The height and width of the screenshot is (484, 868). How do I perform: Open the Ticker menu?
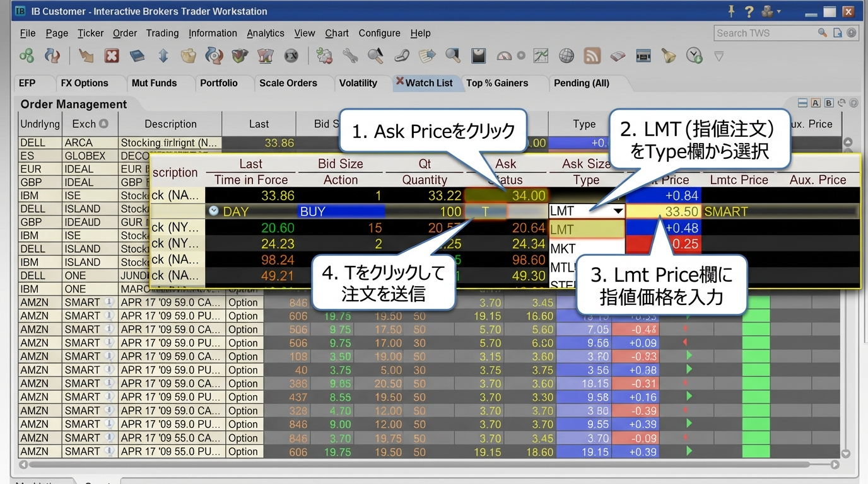coord(91,33)
